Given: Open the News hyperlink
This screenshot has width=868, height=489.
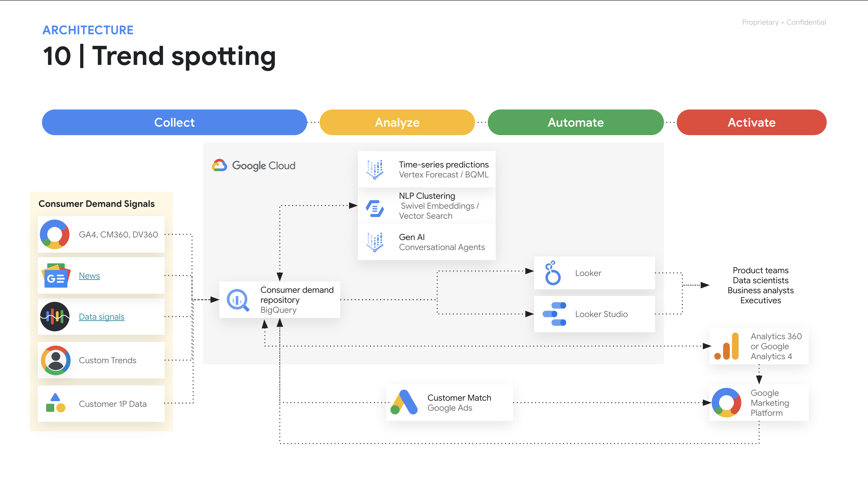Looking at the screenshot, I should (89, 276).
